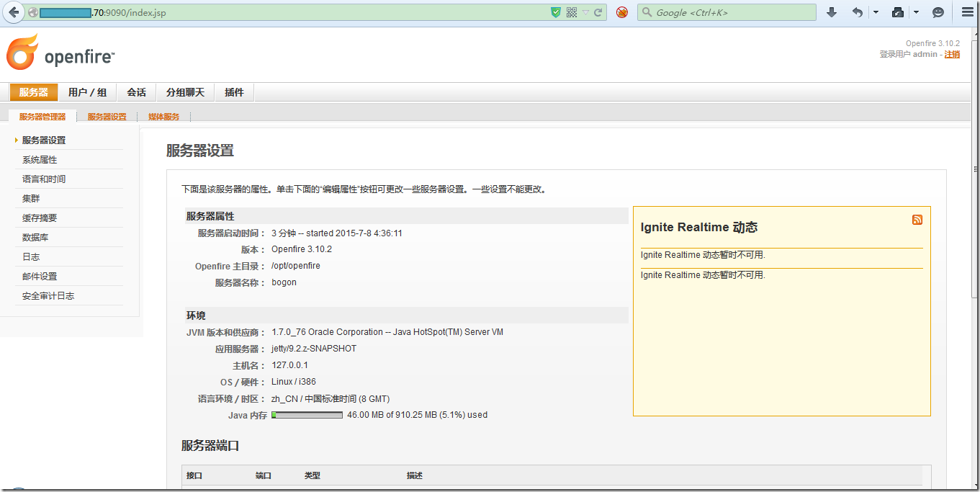The image size is (980, 492).
Task: Click the 注销 logout link
Action: [x=952, y=54]
